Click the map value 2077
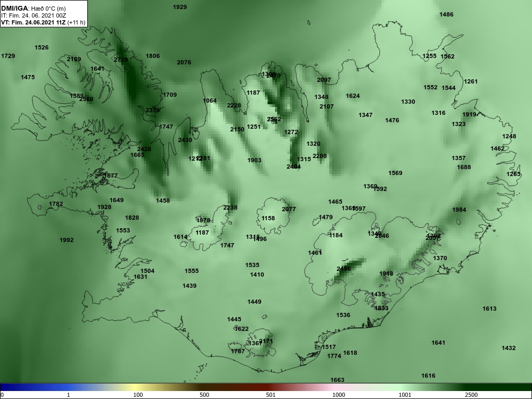The height and width of the screenshot is (399, 532). coord(289,209)
